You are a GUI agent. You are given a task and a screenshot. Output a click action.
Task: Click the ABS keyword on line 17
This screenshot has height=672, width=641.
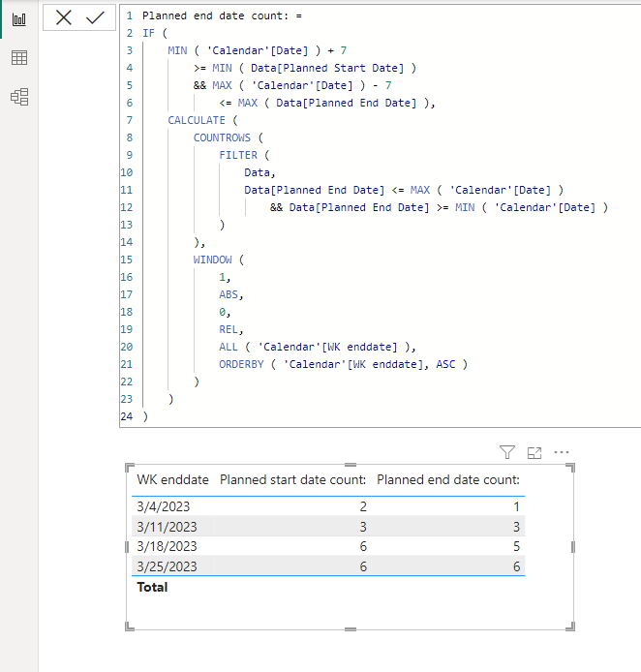229,294
